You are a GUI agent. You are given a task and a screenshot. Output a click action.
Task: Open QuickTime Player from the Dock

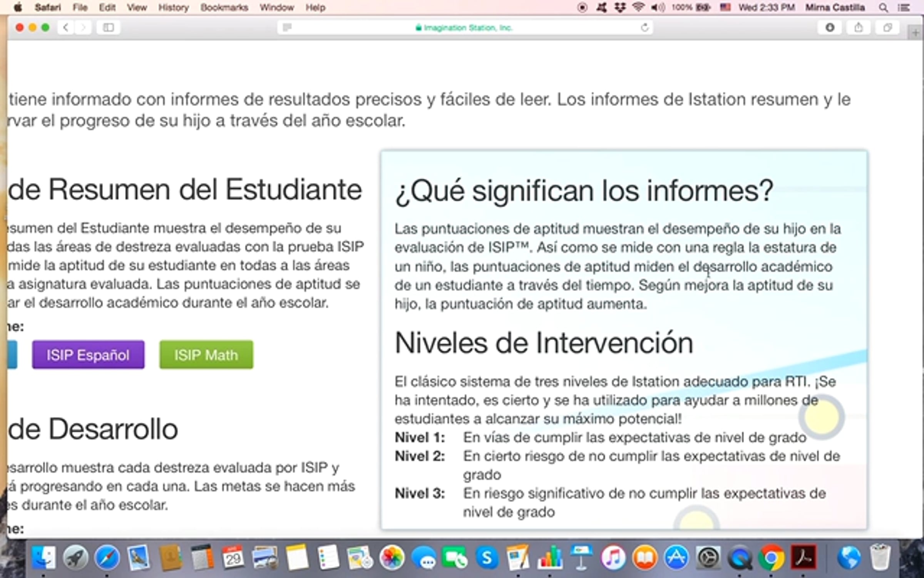click(x=740, y=557)
